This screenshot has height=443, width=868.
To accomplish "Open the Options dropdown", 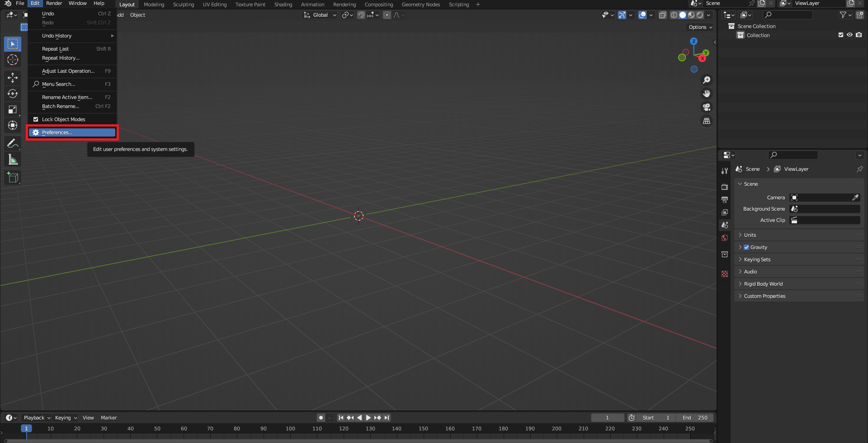I will tap(700, 27).
